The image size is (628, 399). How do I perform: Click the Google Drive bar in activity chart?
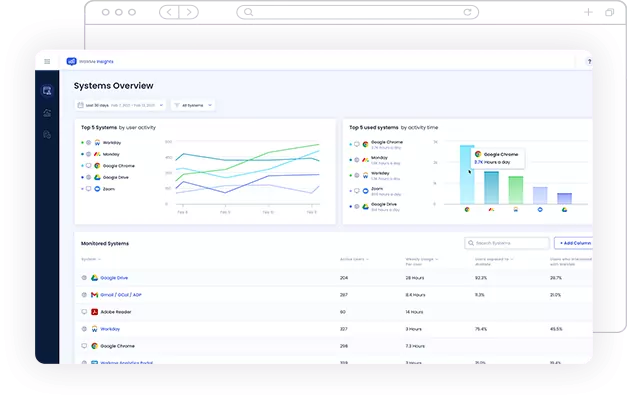pos(564,199)
